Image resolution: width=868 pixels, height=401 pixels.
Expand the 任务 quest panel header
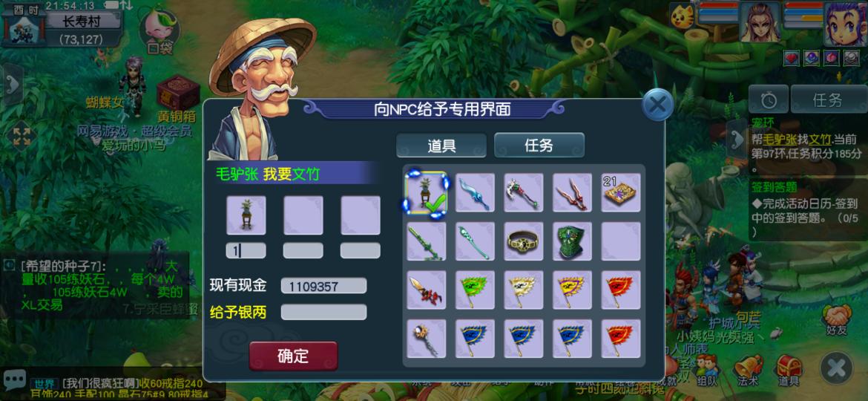(828, 100)
